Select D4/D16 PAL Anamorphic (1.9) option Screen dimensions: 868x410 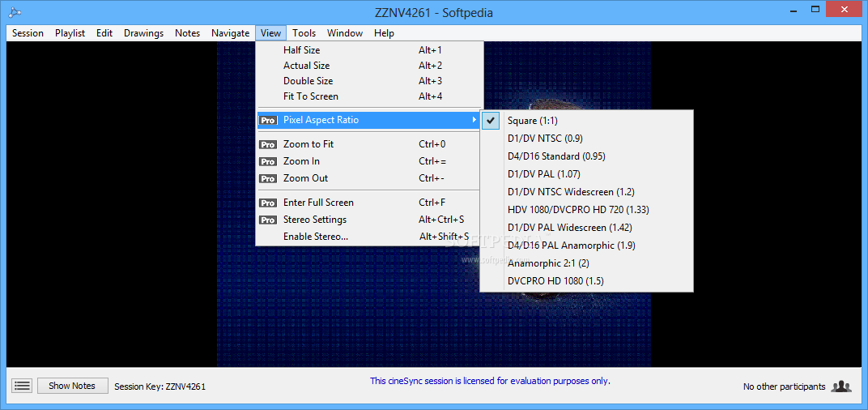point(586,245)
